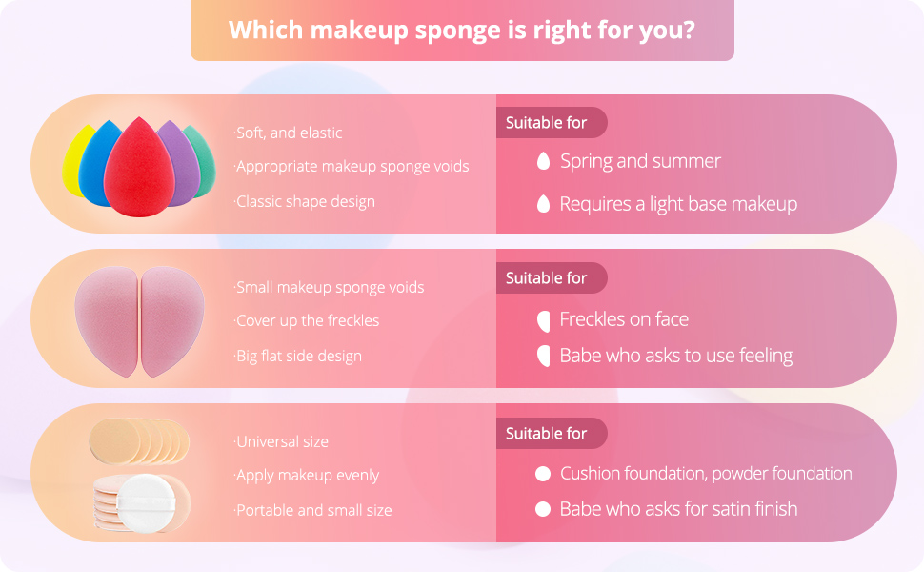The image size is (924, 572).
Task: Click the half-sponge icon beside Freckles on face
Action: pos(543,319)
